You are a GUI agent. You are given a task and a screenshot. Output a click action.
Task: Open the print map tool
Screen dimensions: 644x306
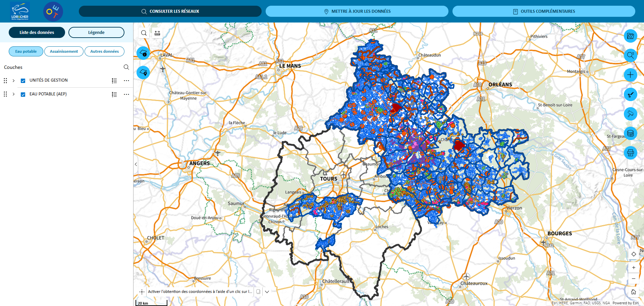click(631, 153)
